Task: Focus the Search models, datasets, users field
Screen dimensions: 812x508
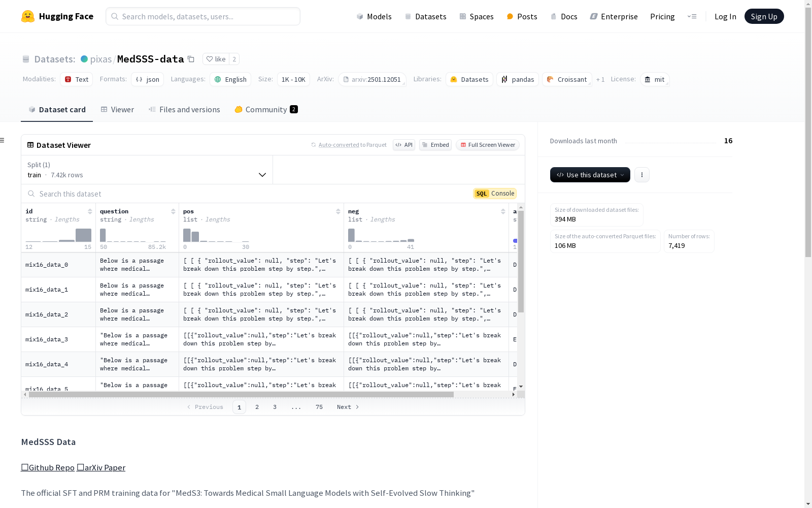Action: (203, 16)
